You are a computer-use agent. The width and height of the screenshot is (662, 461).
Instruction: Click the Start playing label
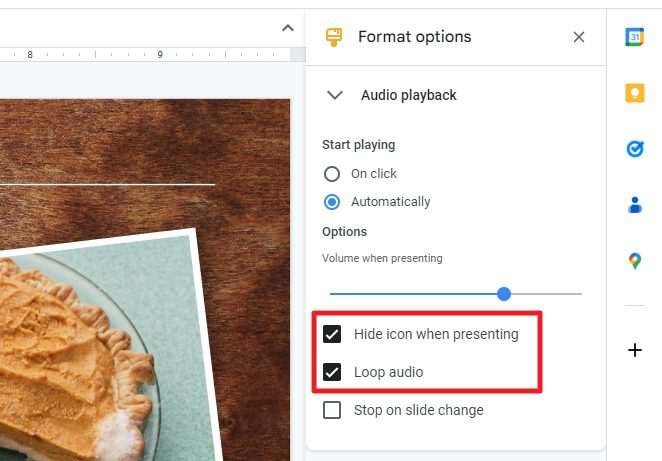358,145
